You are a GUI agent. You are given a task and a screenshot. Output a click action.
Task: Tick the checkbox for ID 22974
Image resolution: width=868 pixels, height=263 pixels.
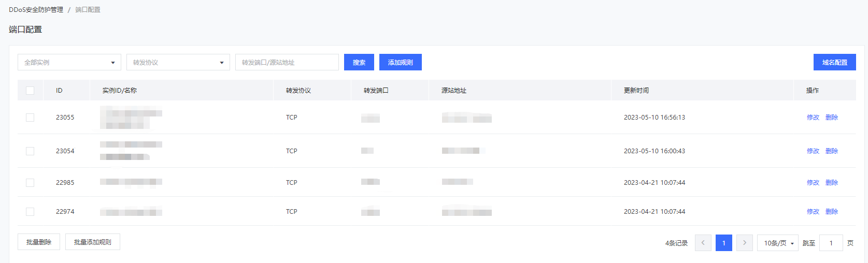(30, 212)
